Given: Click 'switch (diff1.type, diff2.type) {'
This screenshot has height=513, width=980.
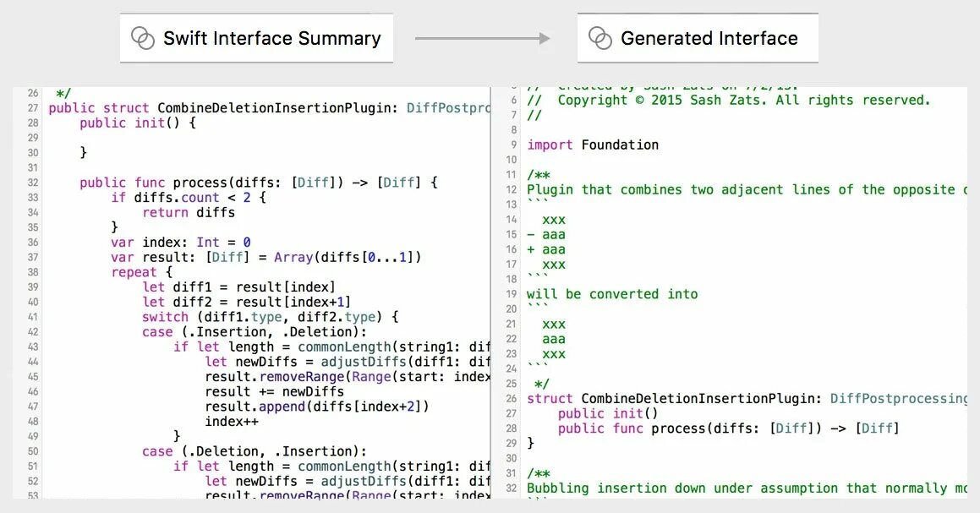Looking at the screenshot, I should click(x=270, y=318).
